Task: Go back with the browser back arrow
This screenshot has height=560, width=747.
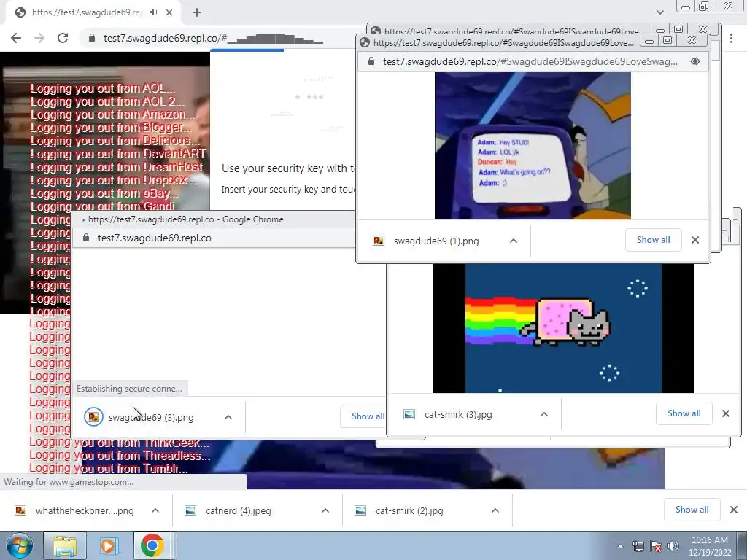Action: pos(16,38)
